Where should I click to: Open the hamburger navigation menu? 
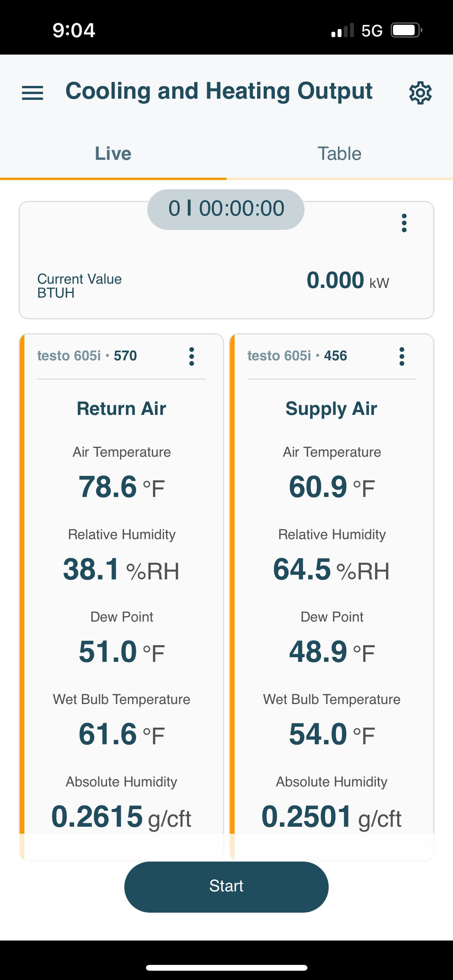coord(33,93)
